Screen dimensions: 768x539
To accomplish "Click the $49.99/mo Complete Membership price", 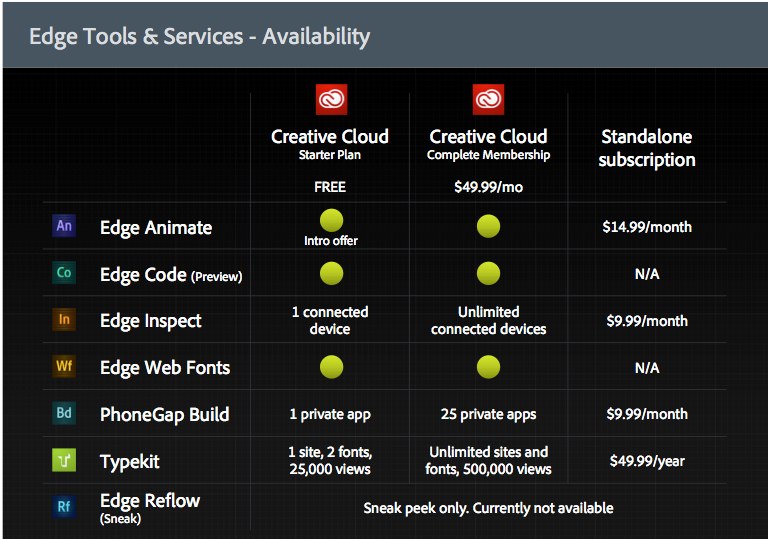I will click(488, 187).
